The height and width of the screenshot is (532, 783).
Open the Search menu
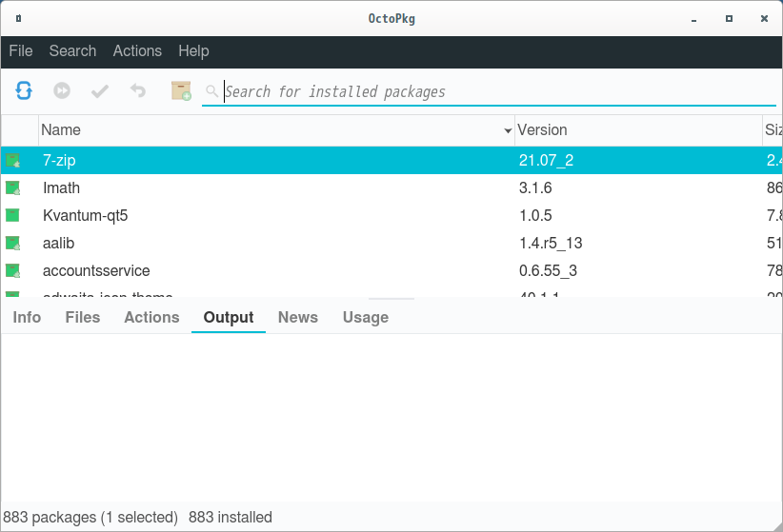73,50
